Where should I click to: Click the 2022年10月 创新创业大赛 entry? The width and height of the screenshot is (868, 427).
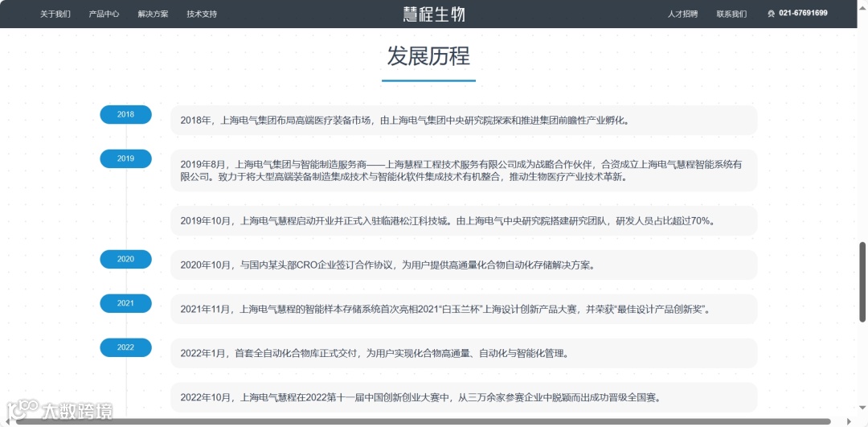464,397
